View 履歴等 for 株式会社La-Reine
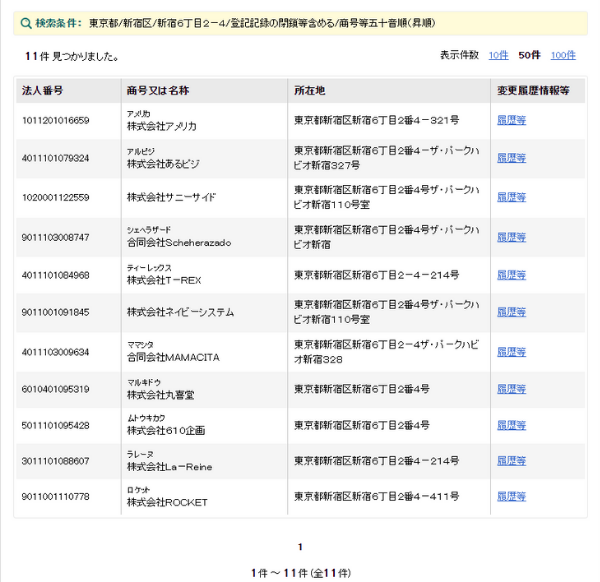 tap(511, 461)
